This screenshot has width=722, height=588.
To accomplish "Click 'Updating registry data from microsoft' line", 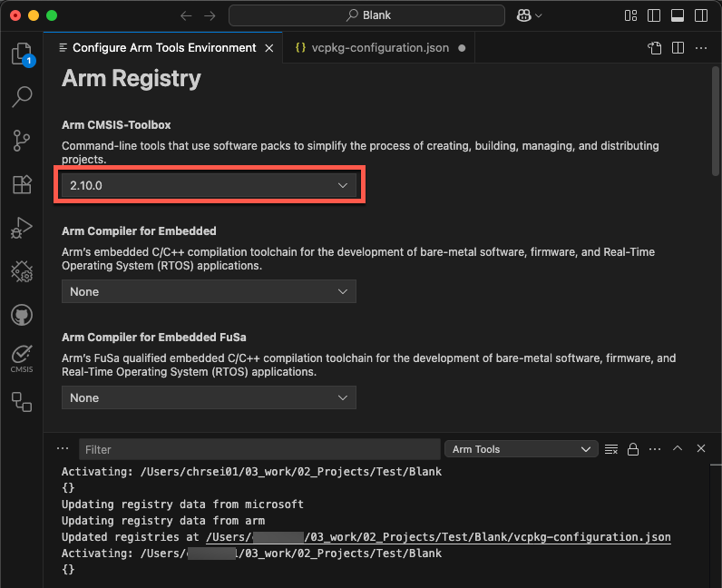I will [182, 505].
